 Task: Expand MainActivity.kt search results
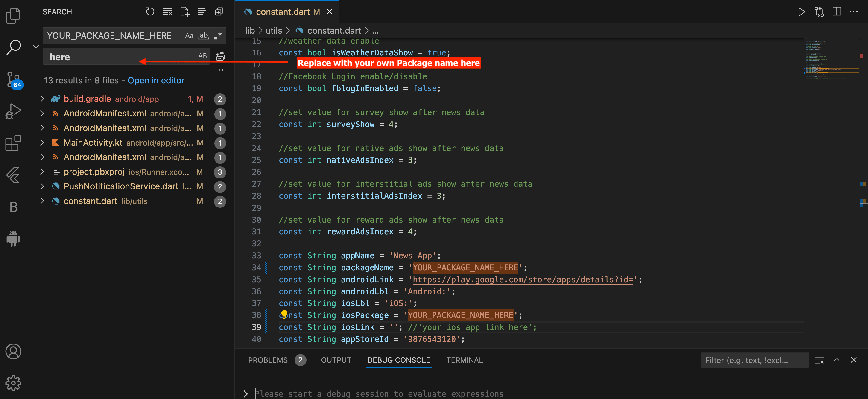point(42,143)
